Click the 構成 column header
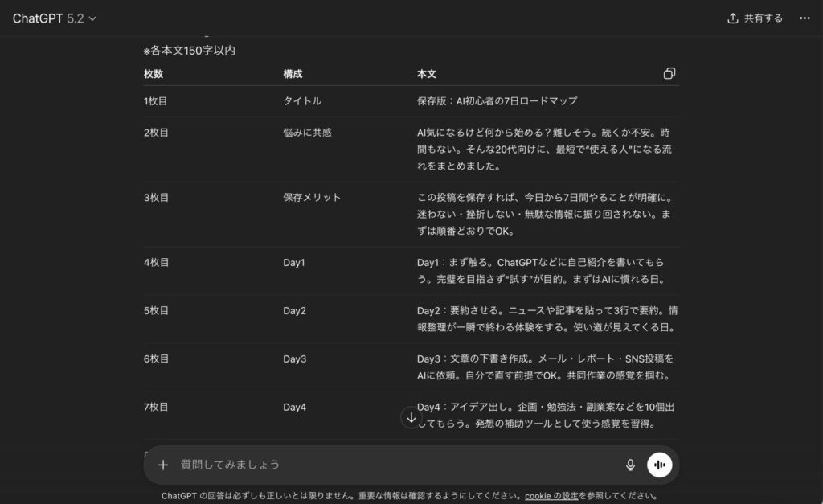The image size is (823, 504). (x=293, y=74)
